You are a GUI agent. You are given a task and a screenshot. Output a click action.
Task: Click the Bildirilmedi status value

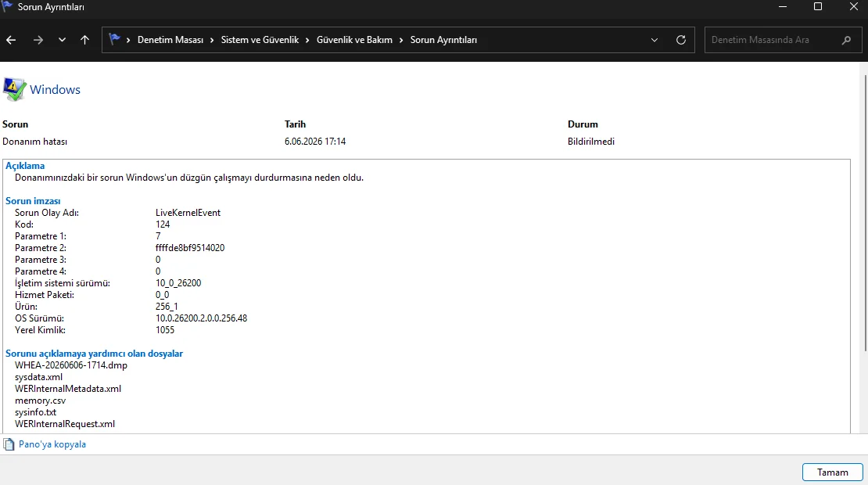(590, 142)
